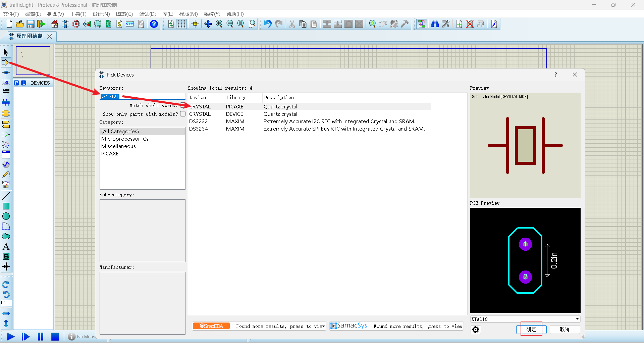
Task: Close the 原理图绘制 tab
Action: pyautogui.click(x=50, y=36)
